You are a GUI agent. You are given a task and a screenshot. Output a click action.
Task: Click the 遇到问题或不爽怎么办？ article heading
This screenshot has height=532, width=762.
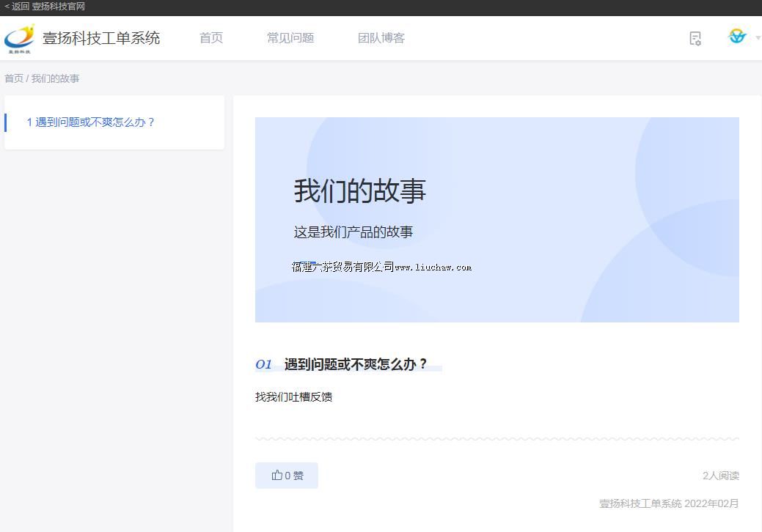(356, 364)
